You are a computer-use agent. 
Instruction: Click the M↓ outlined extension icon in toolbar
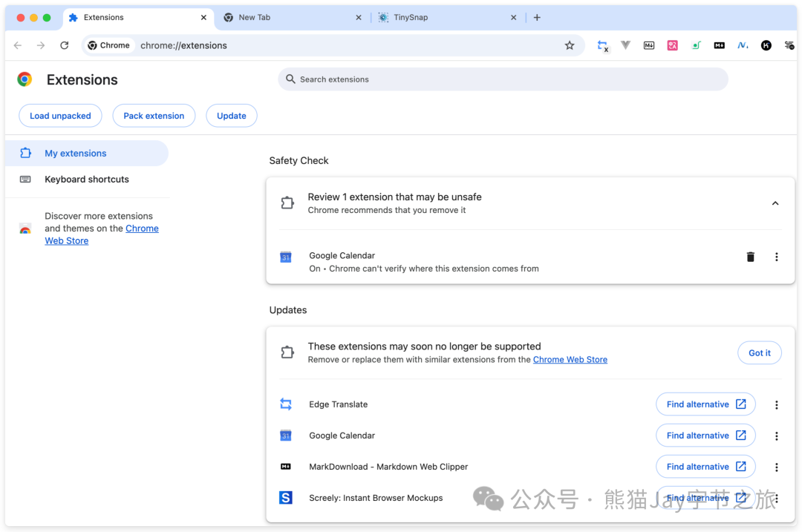tap(648, 45)
